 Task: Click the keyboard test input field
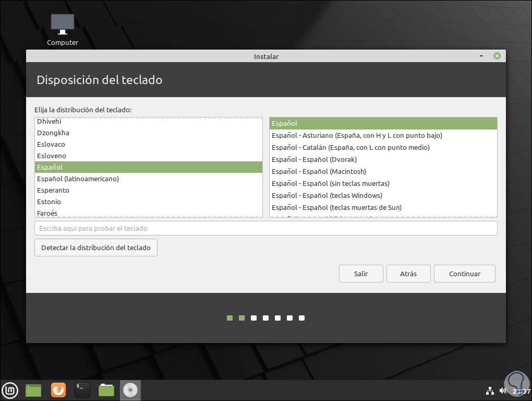266,228
